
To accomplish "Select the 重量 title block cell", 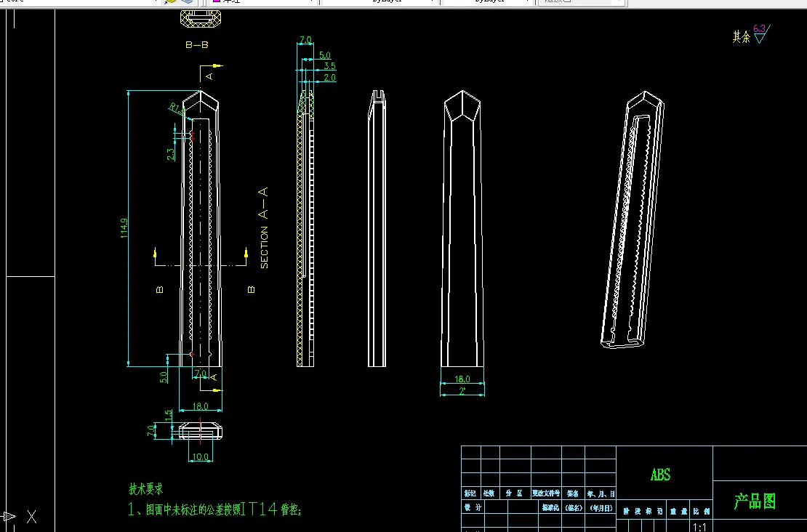I will [679, 511].
